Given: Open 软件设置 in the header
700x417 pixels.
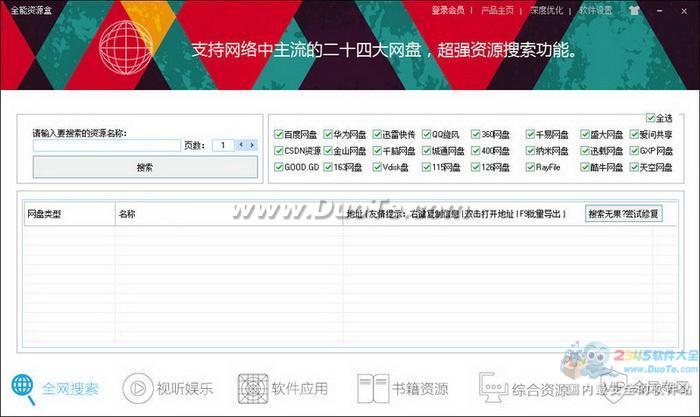Looking at the screenshot, I should [x=596, y=10].
